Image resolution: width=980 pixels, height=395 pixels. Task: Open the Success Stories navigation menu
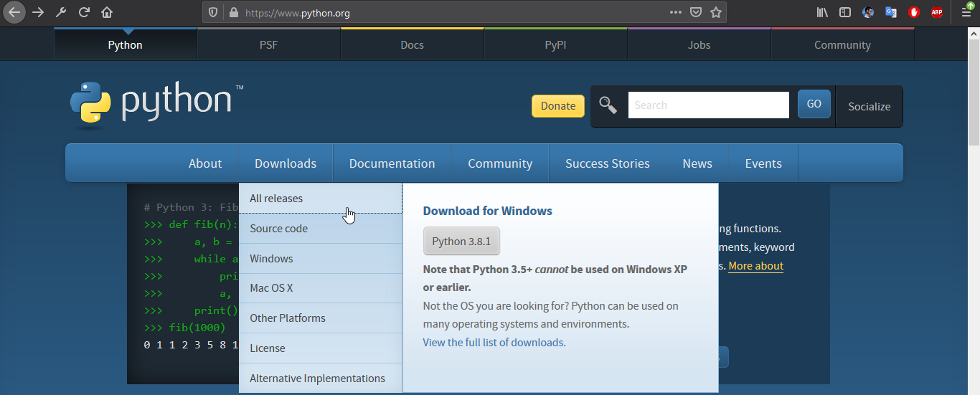point(608,163)
